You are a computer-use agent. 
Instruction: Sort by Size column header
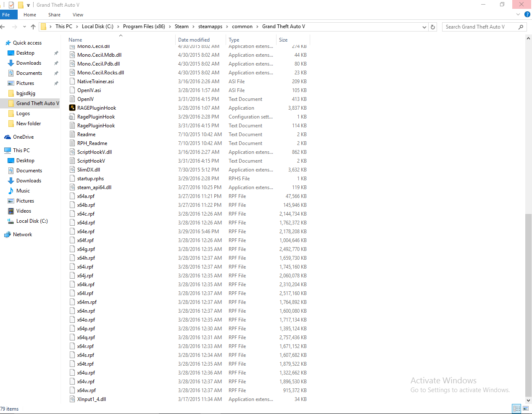[x=283, y=40]
